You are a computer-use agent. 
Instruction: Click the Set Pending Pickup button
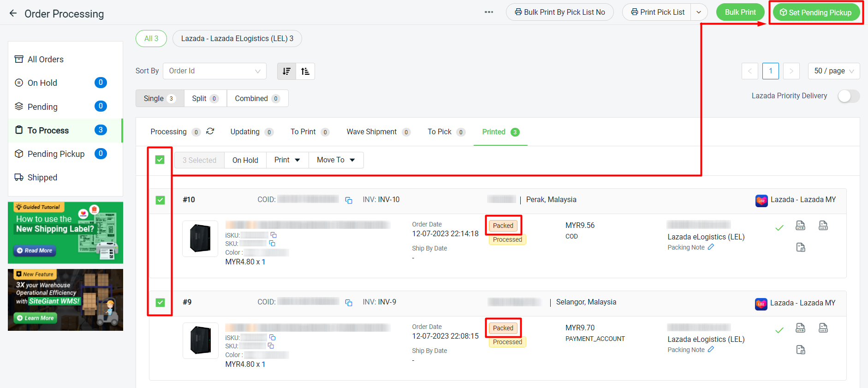[816, 12]
